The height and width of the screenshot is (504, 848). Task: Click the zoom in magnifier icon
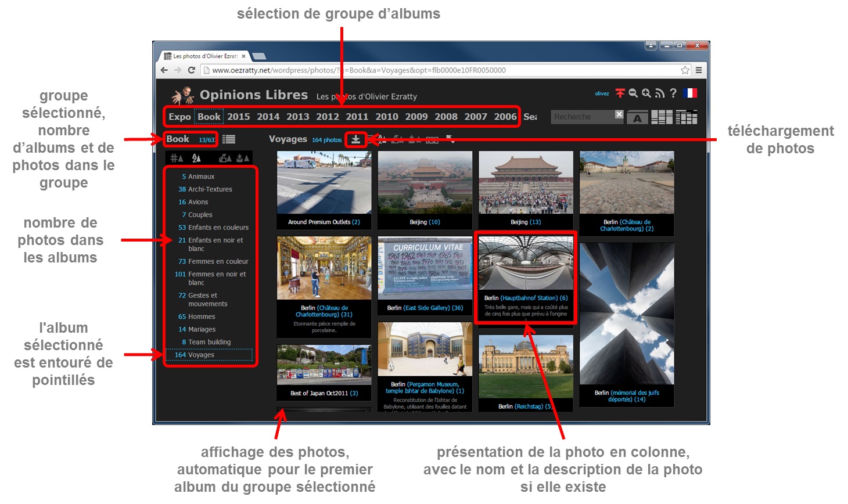pos(646,93)
